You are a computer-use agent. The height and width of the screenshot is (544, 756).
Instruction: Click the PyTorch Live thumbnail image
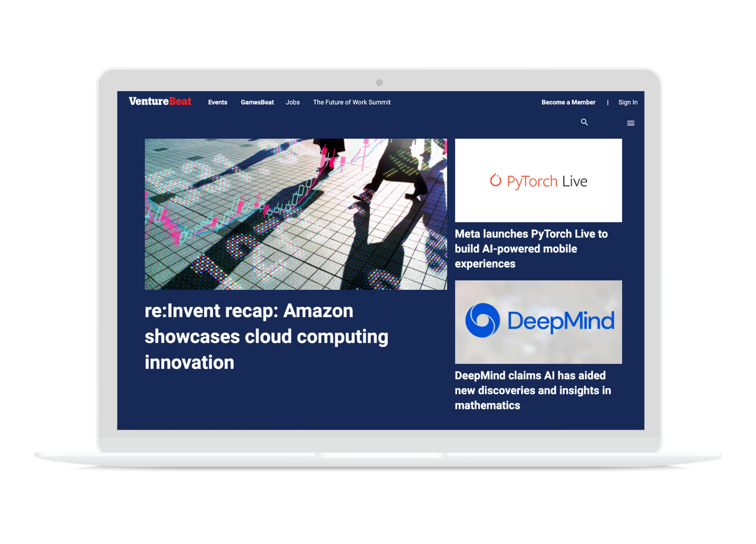[x=538, y=180]
